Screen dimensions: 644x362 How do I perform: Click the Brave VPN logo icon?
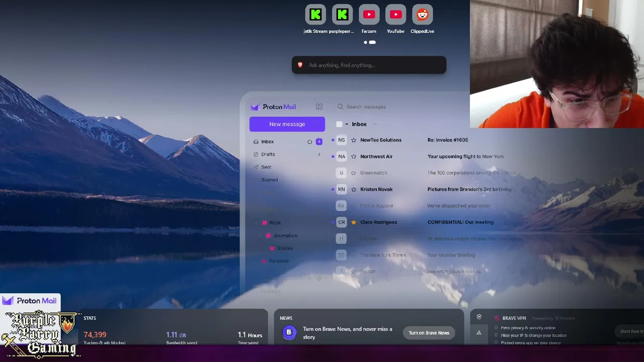coord(497,318)
